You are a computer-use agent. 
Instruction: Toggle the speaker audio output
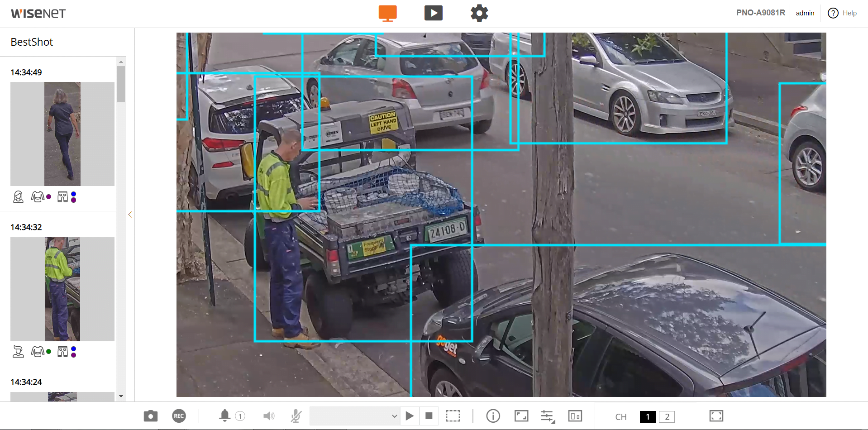[269, 416]
